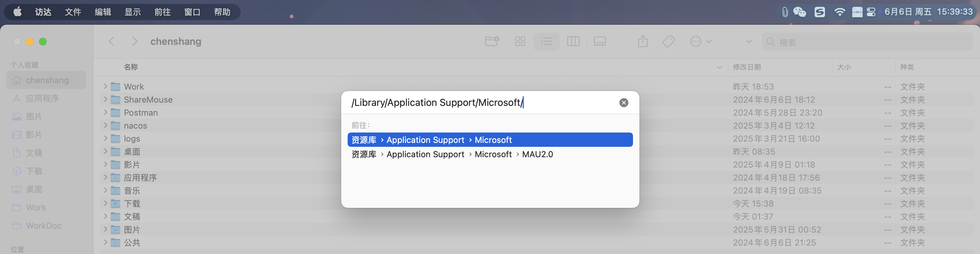980x254 pixels.
Task: Open 应用程序 in the sidebar
Action: [x=42, y=98]
